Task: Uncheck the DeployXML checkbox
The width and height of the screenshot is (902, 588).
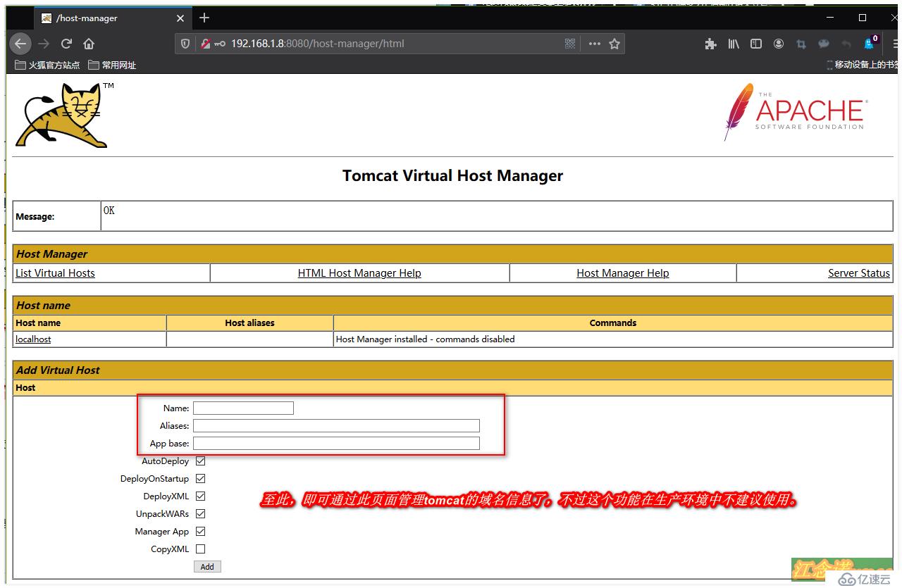Action: (x=201, y=496)
